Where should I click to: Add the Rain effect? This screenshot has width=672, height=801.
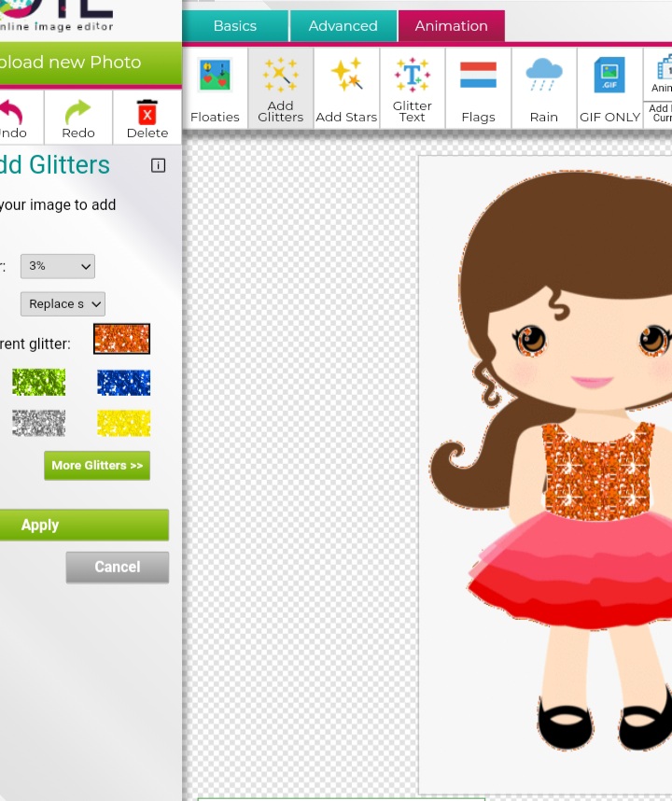coord(543,89)
